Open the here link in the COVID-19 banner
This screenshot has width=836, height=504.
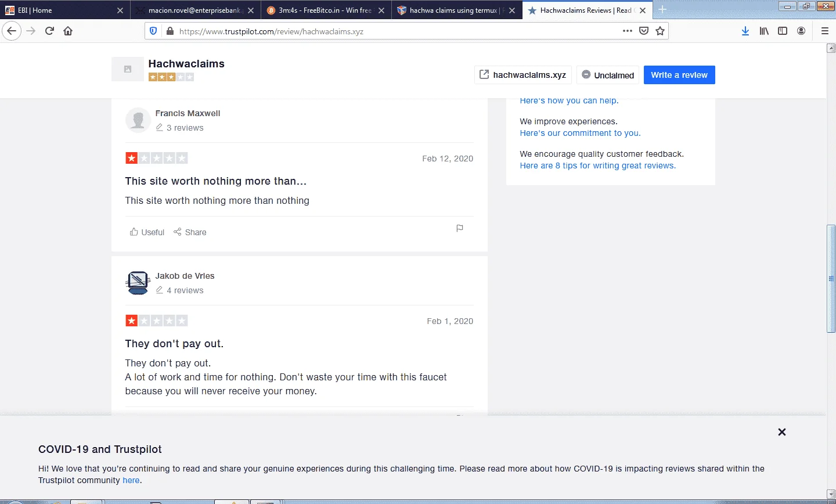[x=131, y=480]
